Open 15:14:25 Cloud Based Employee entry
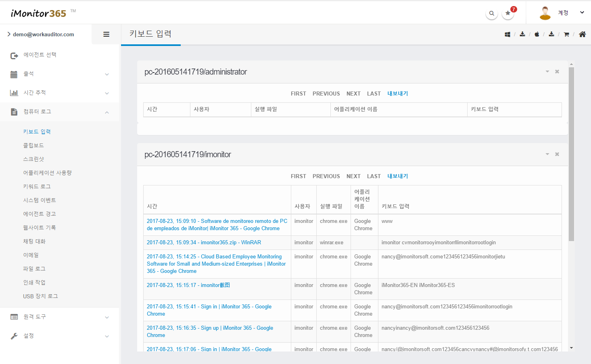This screenshot has height=364, width=591. tap(216, 264)
